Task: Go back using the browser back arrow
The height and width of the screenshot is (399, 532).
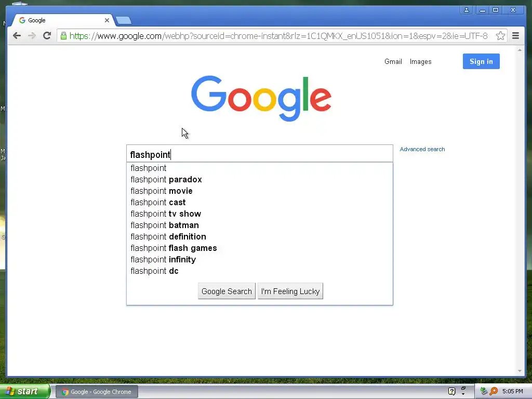Action: [x=17, y=36]
